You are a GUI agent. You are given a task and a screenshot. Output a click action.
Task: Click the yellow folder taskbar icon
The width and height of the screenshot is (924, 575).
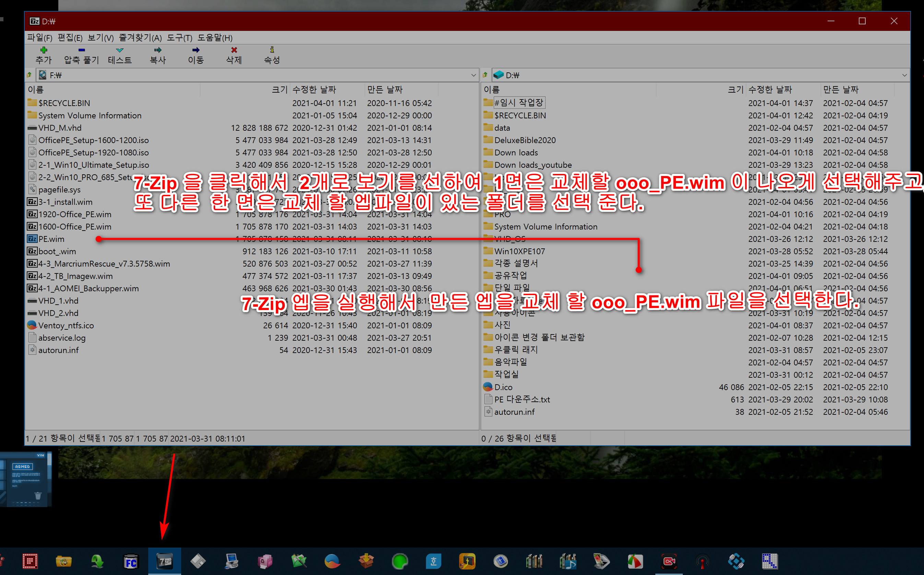point(63,561)
